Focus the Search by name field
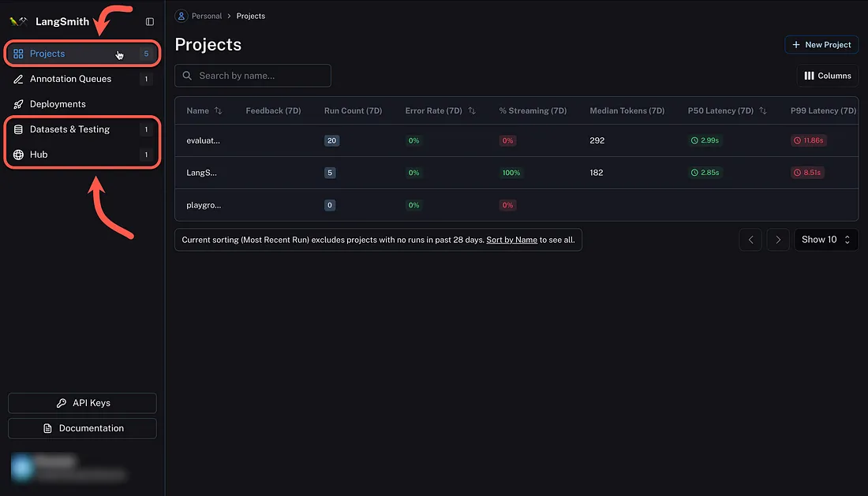The width and height of the screenshot is (868, 496). pyautogui.click(x=253, y=76)
